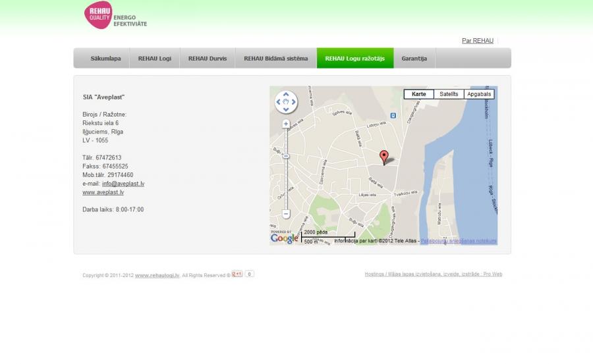Open the www.aveplast.lv website link

[x=103, y=192]
